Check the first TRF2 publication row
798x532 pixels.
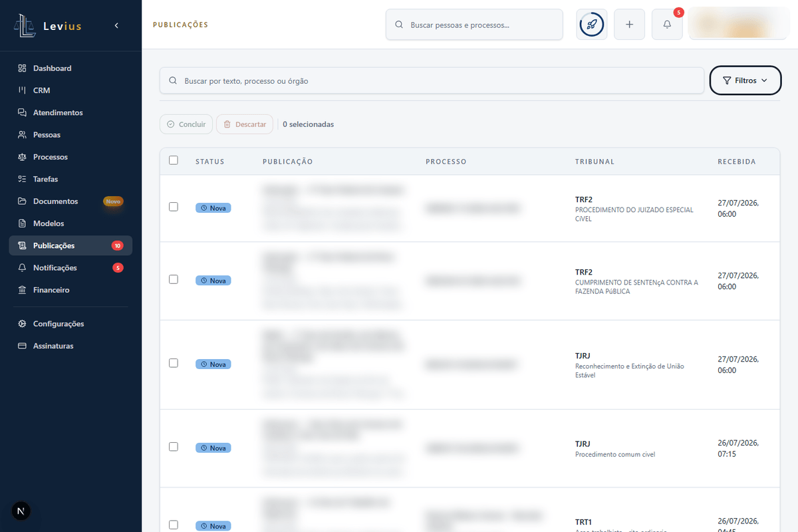point(174,207)
